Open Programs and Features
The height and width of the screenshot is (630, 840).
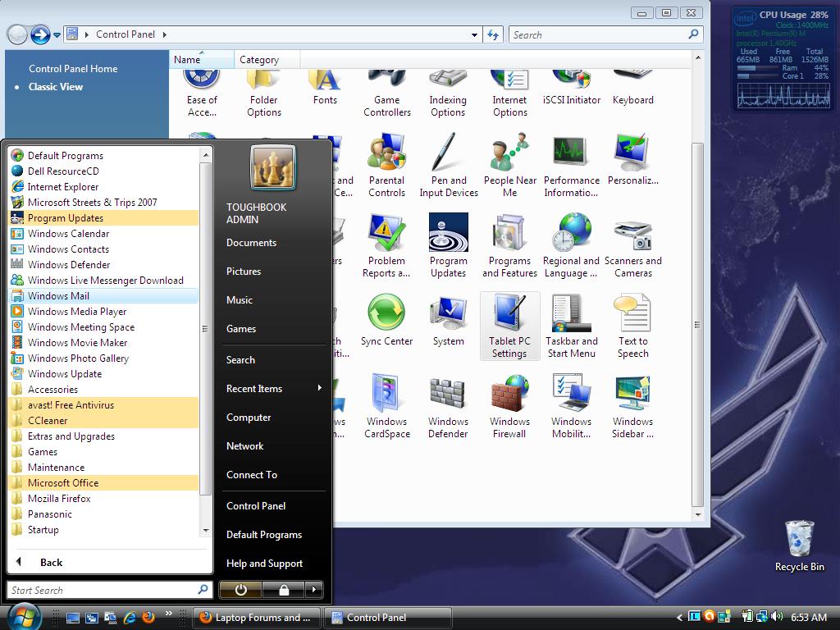[509, 246]
